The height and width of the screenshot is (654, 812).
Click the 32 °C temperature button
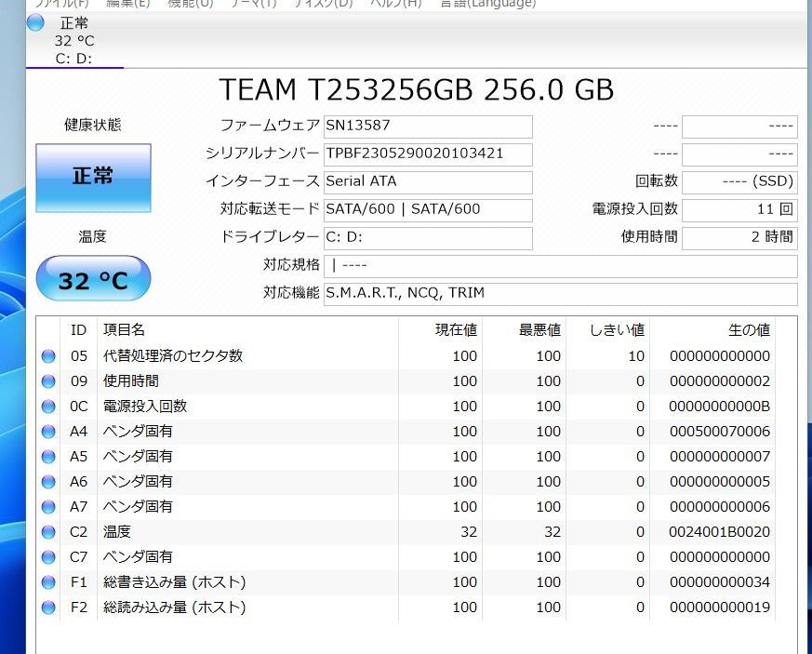(x=93, y=278)
